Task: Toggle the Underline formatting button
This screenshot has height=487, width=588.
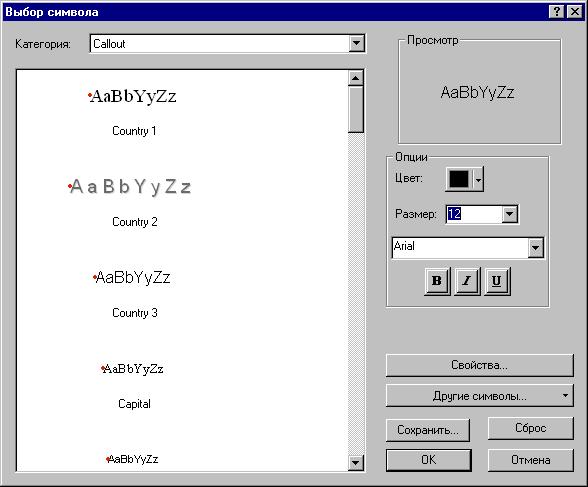Action: pos(497,281)
